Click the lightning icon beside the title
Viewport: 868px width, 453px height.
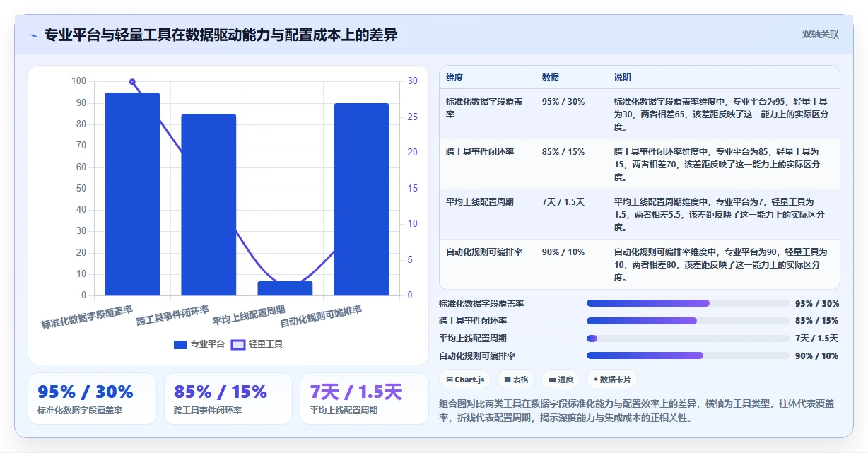tap(33, 35)
